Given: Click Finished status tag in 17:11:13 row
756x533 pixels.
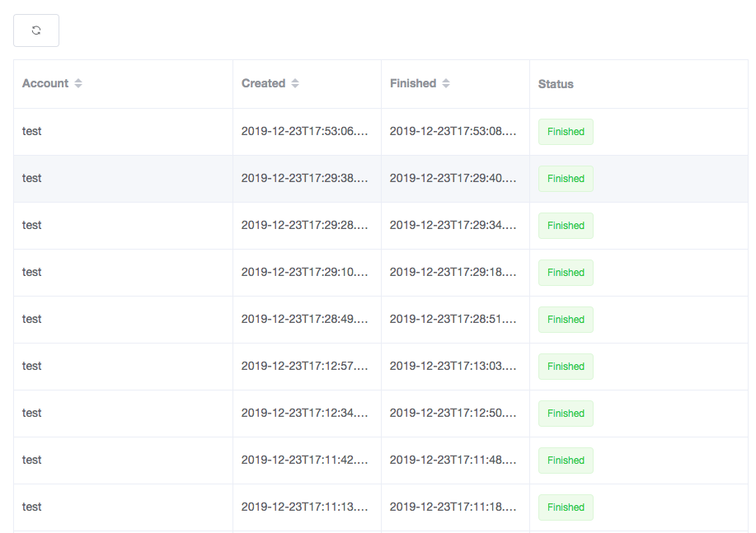Looking at the screenshot, I should pos(566,507).
